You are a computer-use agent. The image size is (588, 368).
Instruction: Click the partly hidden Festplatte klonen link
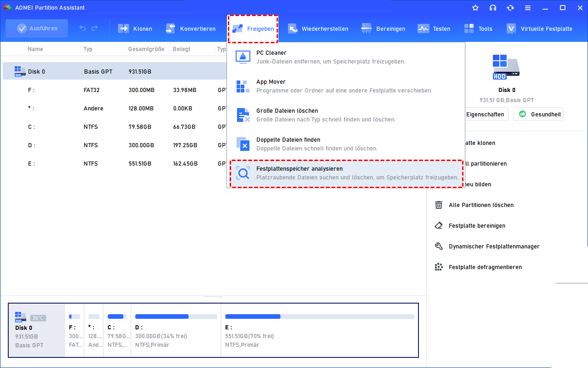click(481, 143)
